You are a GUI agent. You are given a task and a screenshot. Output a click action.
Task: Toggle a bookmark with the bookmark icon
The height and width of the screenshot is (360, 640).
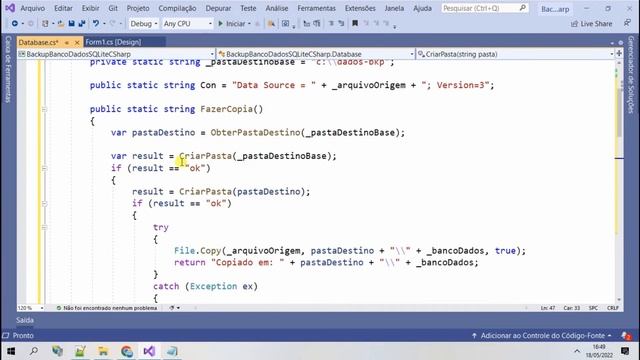(x=355, y=24)
